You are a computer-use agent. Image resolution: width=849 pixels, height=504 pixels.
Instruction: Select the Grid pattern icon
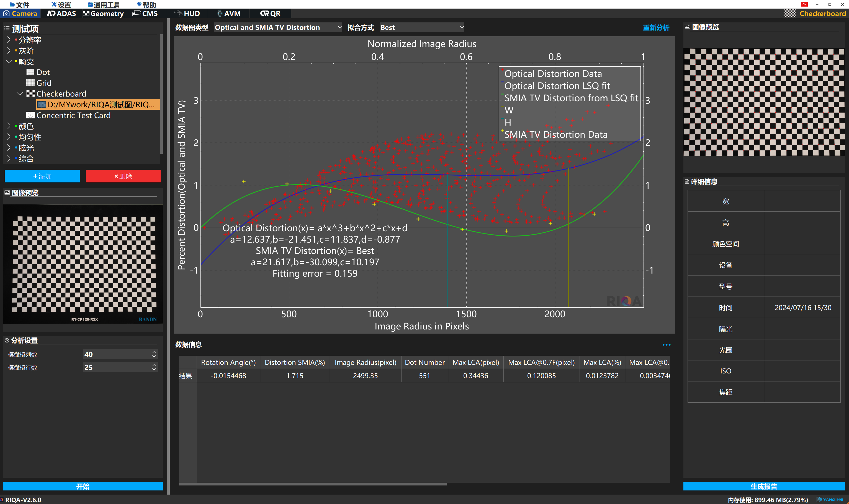pos(30,83)
